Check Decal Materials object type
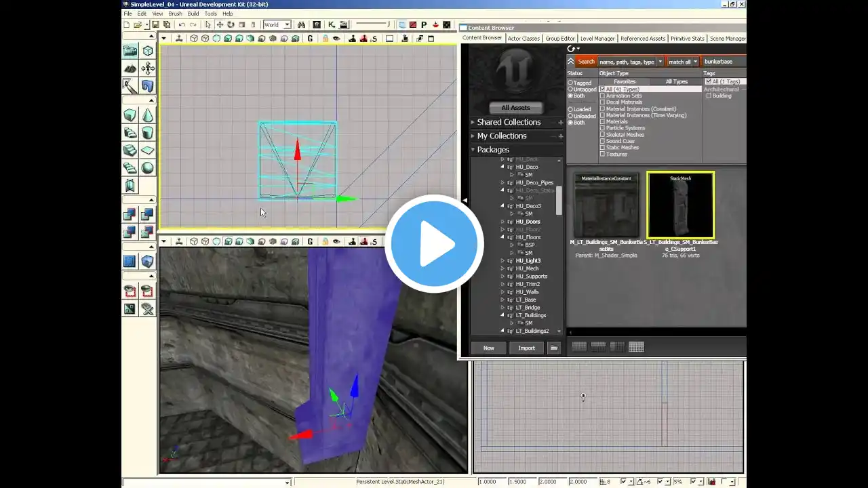The height and width of the screenshot is (488, 868). (602, 102)
